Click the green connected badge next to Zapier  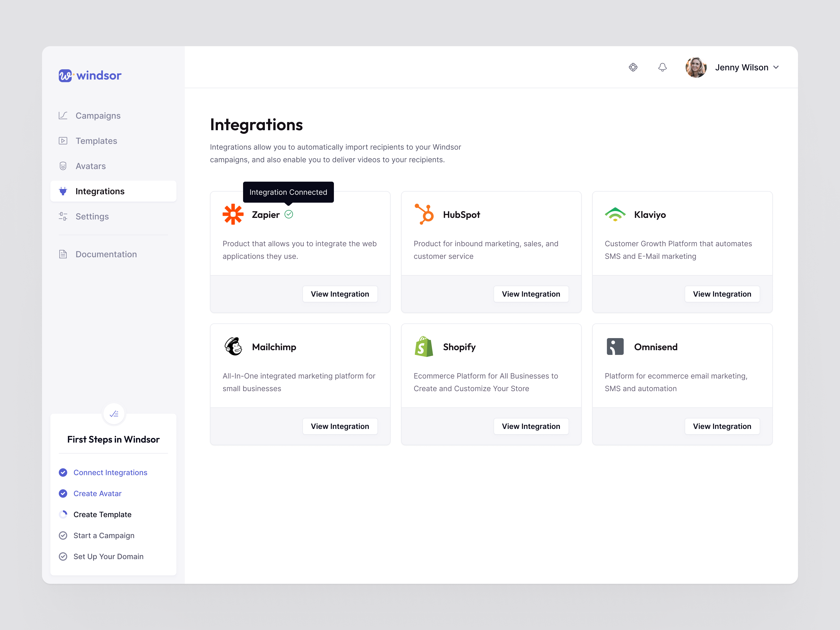coord(289,214)
